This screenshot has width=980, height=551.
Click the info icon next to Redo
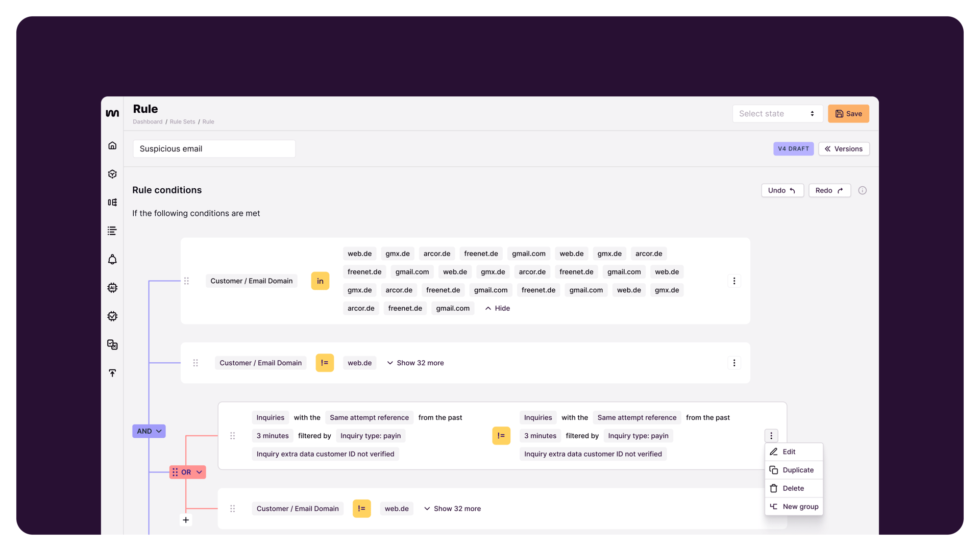(x=863, y=190)
